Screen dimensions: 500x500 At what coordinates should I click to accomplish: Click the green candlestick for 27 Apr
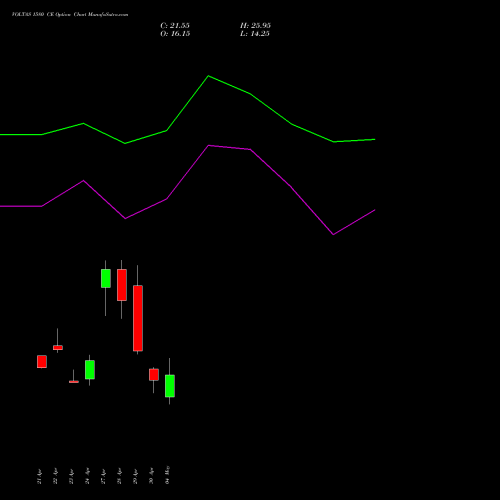pyautogui.click(x=106, y=278)
